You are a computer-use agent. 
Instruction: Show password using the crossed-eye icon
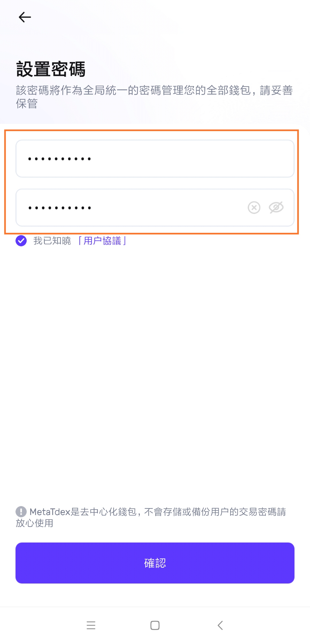276,208
